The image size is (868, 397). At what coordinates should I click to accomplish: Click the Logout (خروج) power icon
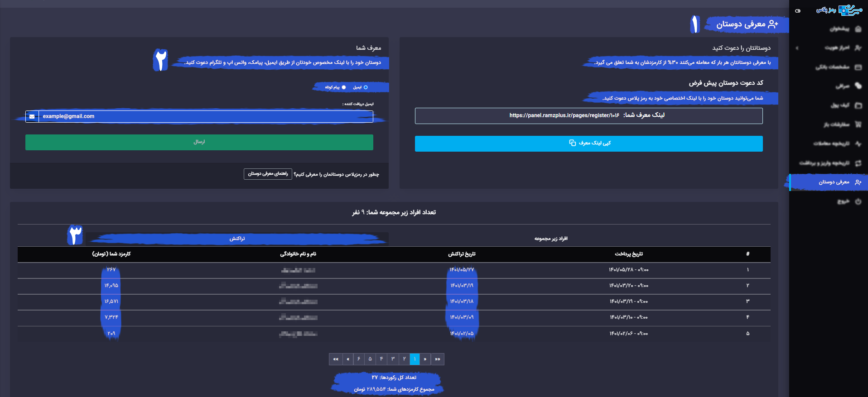pyautogui.click(x=858, y=201)
